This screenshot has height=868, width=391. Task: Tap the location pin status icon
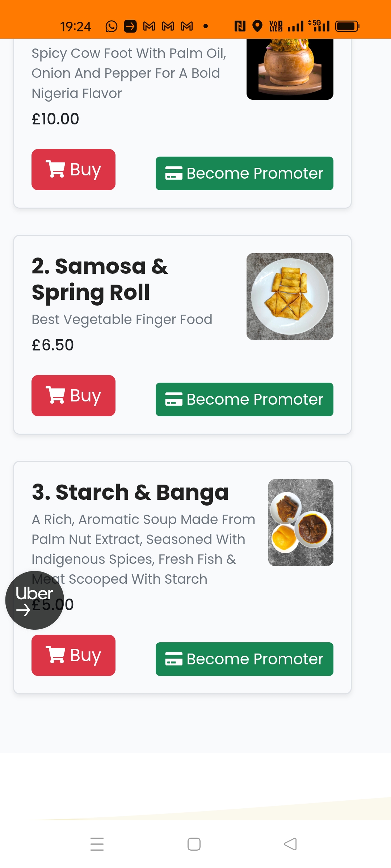click(257, 26)
